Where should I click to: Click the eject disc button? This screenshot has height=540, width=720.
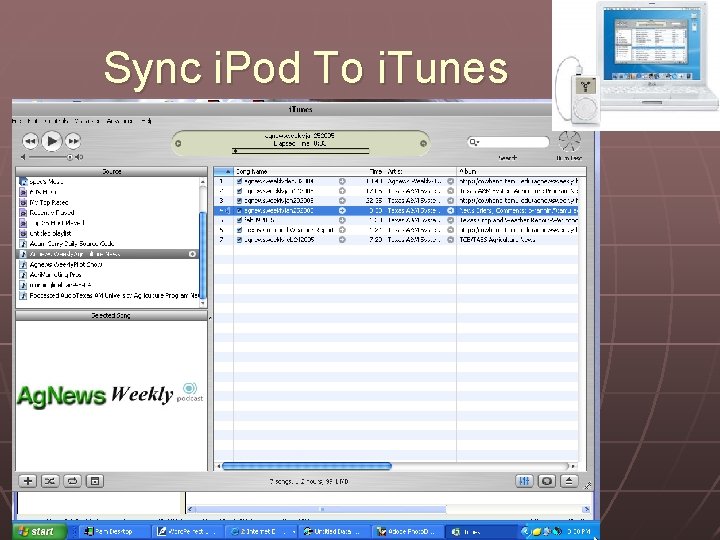click(x=569, y=481)
